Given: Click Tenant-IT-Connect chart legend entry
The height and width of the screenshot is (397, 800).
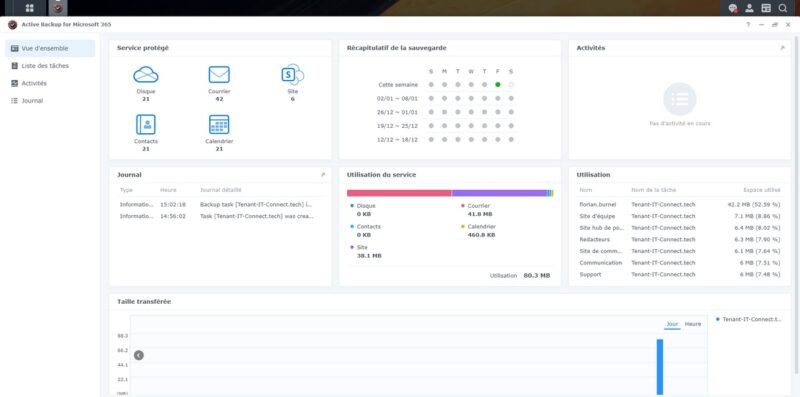Looking at the screenshot, I should coord(748,319).
